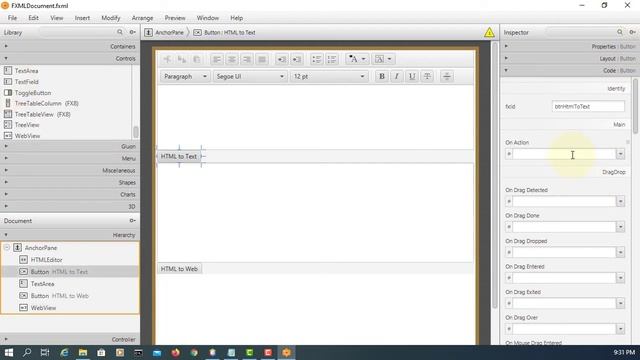Open the Segoe UI font dropdown
This screenshot has height=360, width=640.
(x=250, y=76)
